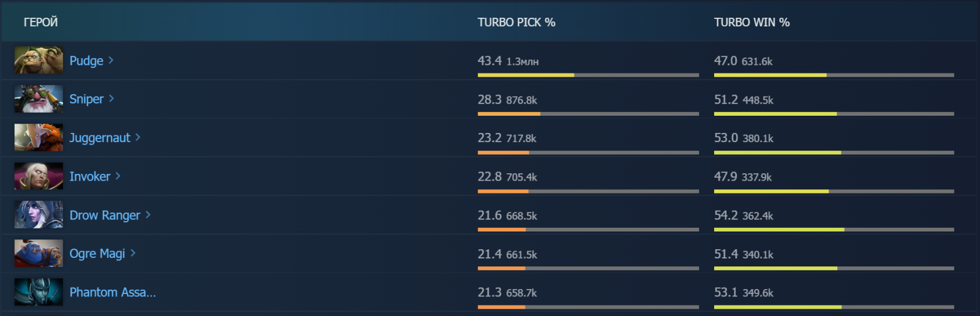The height and width of the screenshot is (316, 980).
Task: Click the Drow Ranger hero portrait
Action: tap(39, 214)
